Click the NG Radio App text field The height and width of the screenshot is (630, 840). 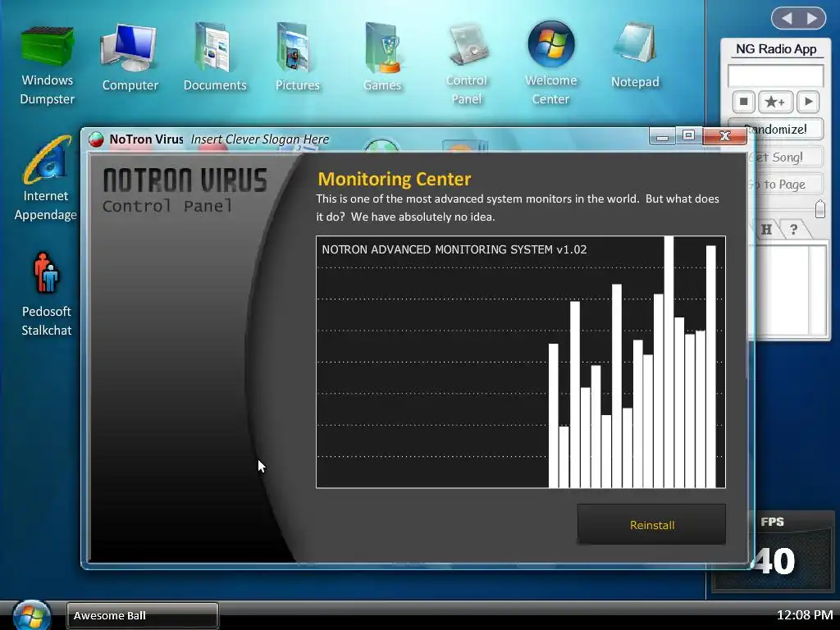click(x=775, y=75)
